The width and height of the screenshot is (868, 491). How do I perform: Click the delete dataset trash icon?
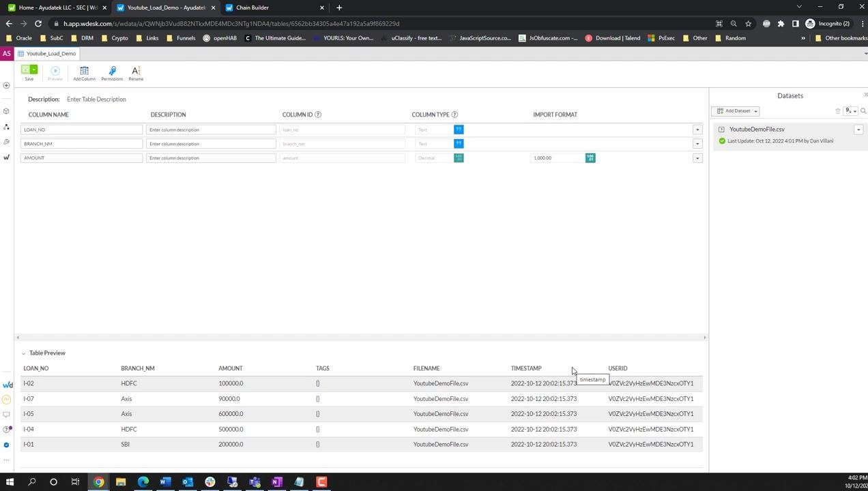838,110
